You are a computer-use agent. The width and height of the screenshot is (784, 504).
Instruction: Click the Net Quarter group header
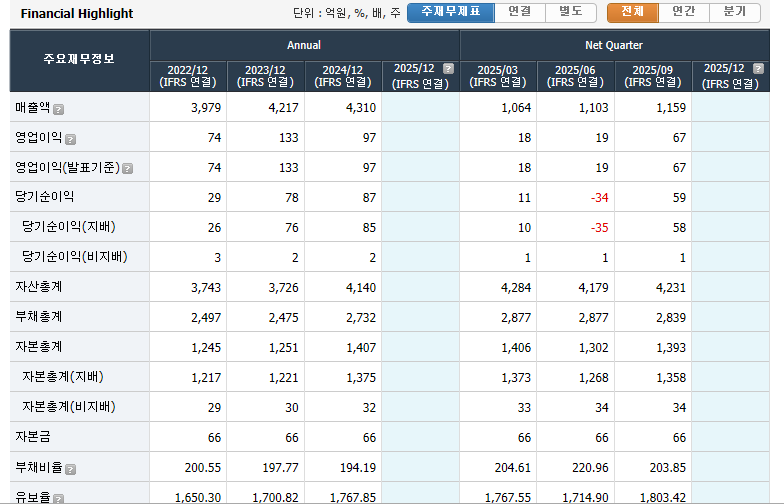point(614,45)
